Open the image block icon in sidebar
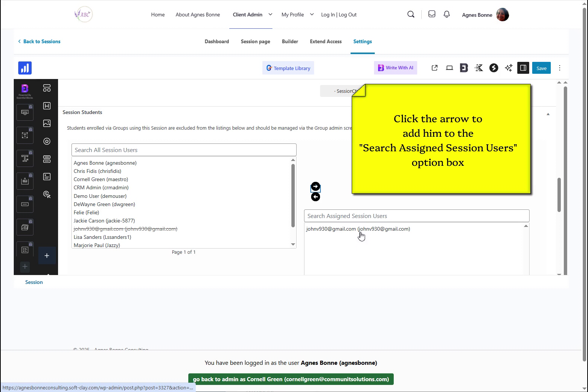The width and height of the screenshot is (588, 392). tap(47, 123)
